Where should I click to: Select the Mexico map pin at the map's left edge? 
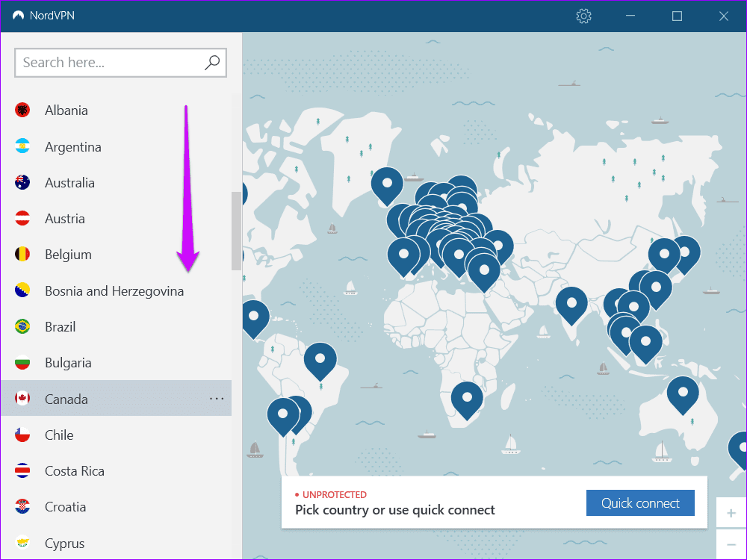click(x=255, y=318)
